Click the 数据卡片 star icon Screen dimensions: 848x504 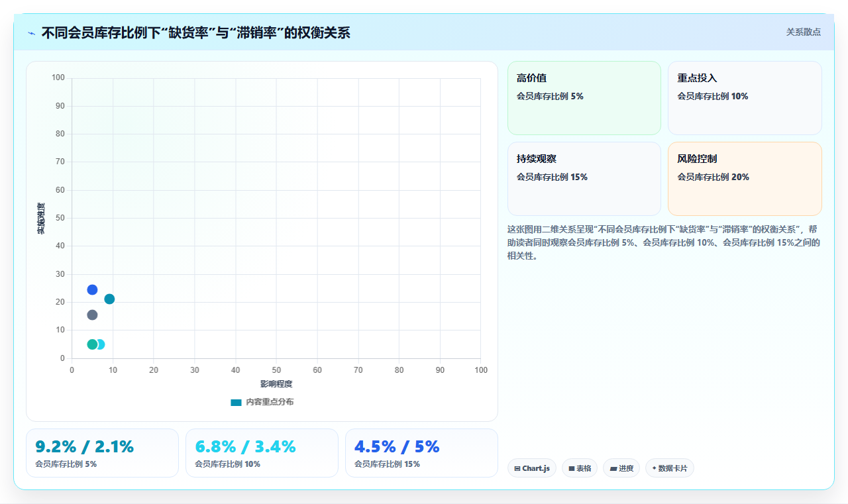(654, 468)
